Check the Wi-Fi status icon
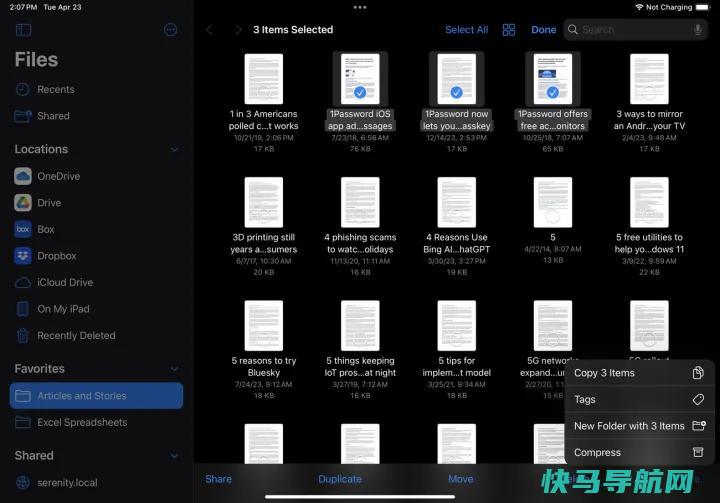Viewport: 720px width, 503px height. [x=639, y=7]
